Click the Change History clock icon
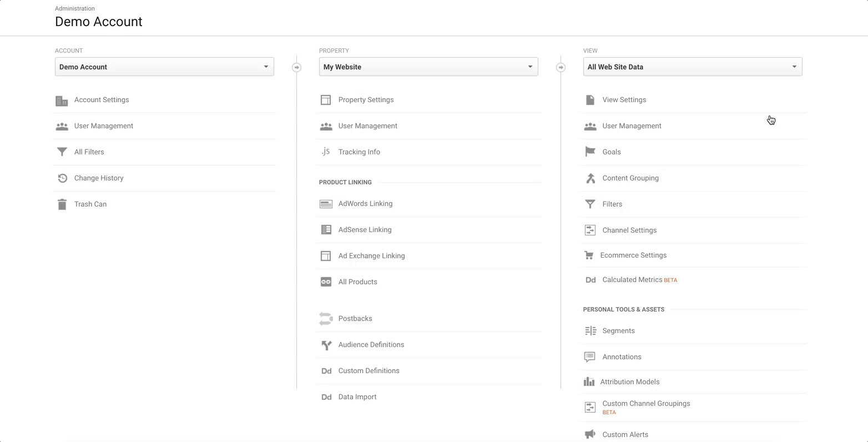Viewport: 868px width, 442px height. point(62,178)
